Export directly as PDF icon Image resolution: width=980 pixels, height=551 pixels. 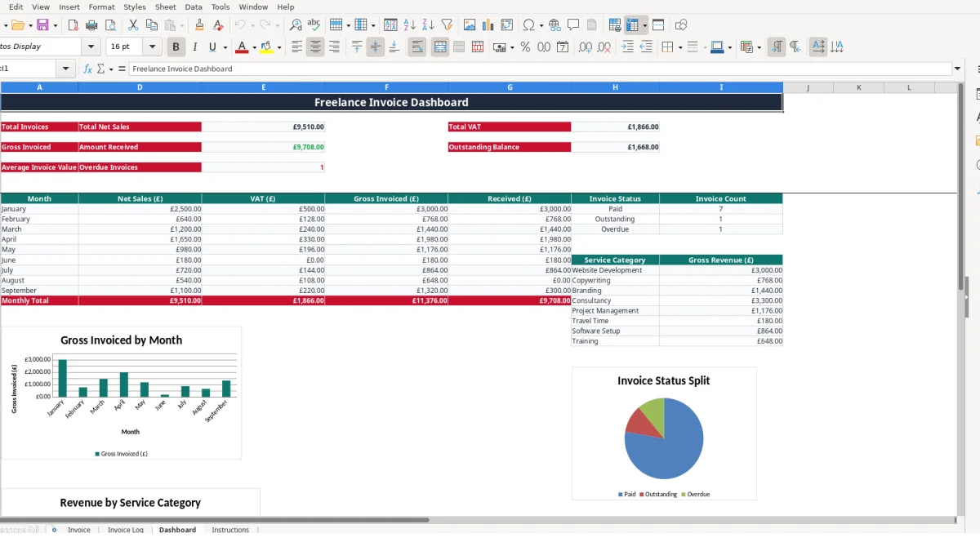(x=73, y=25)
